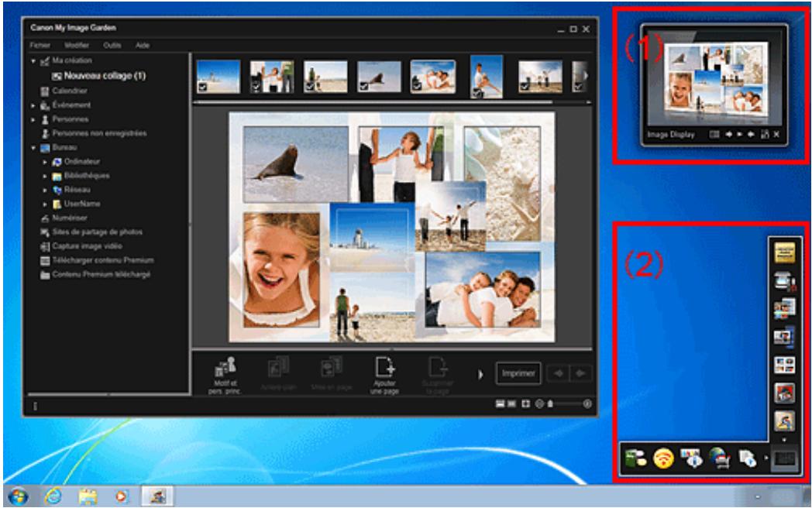Toggle checkbox on jumping child vertical thumbnail
This screenshot has height=508, width=812.
pos(477,94)
